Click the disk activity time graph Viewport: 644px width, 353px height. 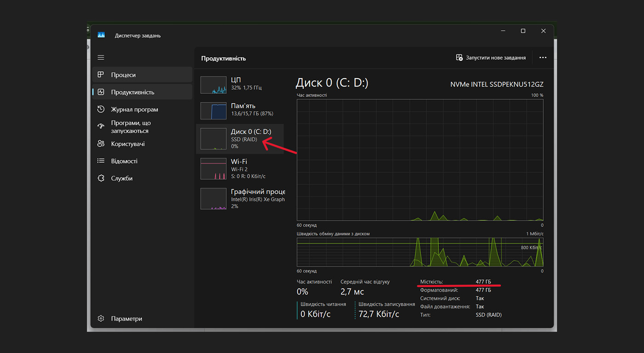420,160
